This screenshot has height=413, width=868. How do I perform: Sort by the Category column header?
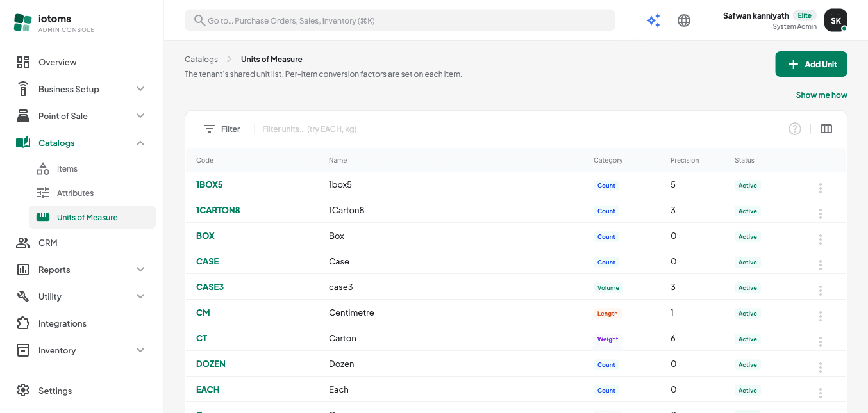point(608,160)
